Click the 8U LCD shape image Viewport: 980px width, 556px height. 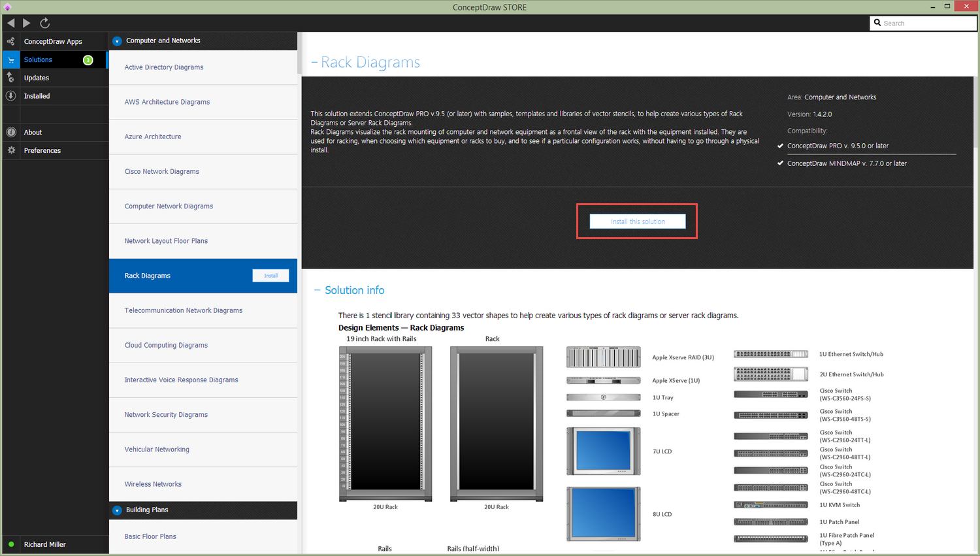tap(603, 514)
